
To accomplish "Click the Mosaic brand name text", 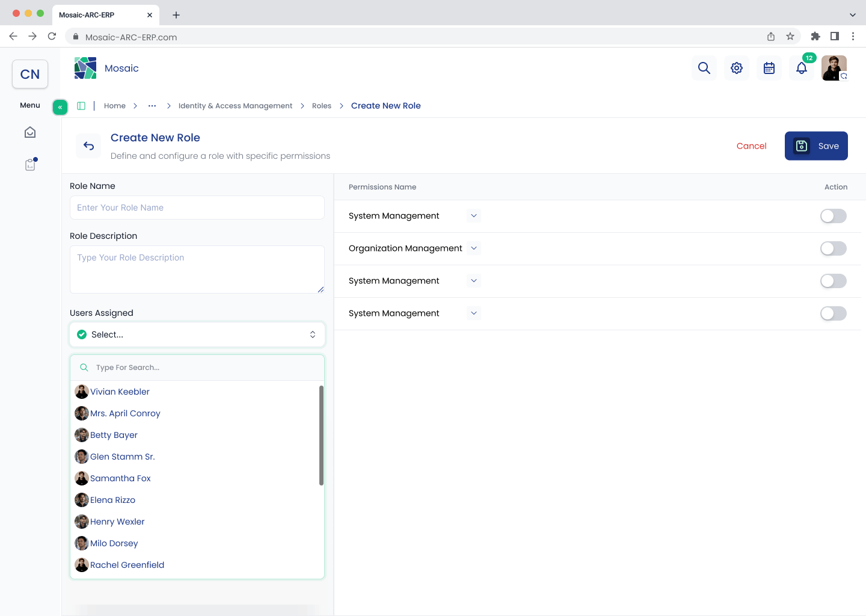I will (x=121, y=69).
